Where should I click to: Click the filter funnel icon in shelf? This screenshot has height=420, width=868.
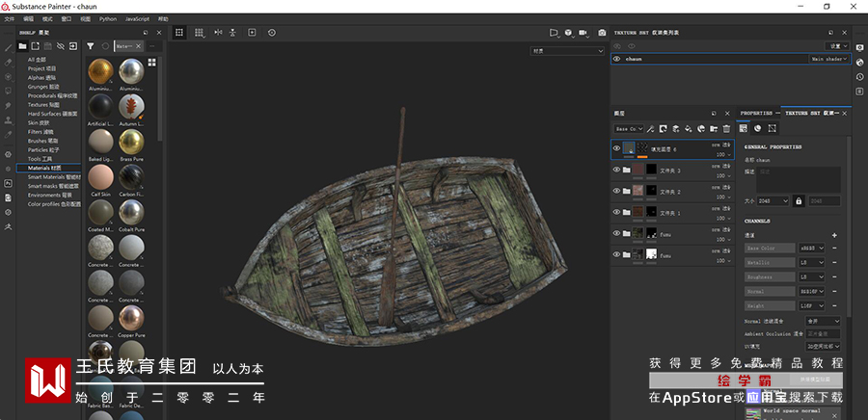pos(90,45)
